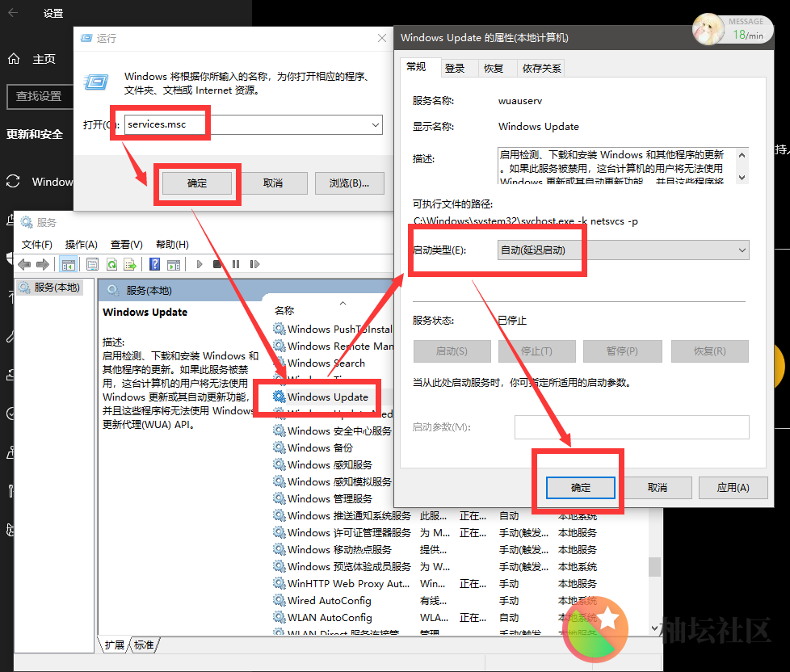790x672 pixels.
Task: Click the 停止(T) service button
Action: (536, 351)
